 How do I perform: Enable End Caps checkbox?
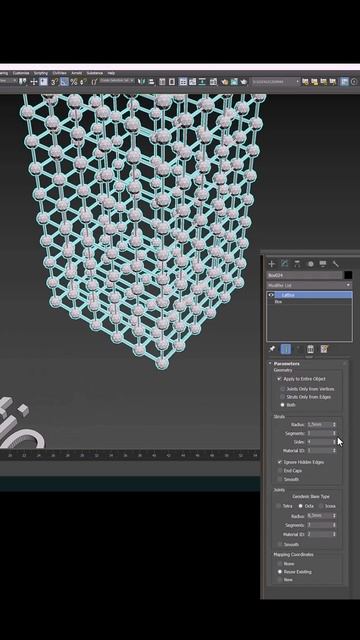pos(279,471)
